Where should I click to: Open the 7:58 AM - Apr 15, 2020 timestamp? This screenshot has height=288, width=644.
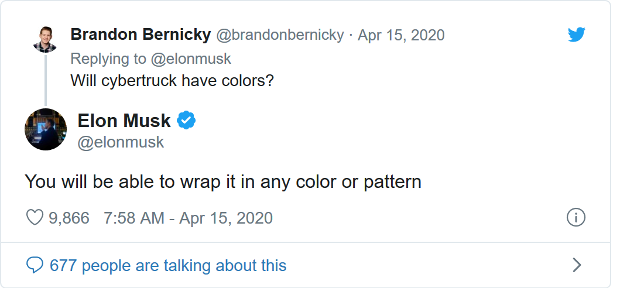tap(188, 218)
